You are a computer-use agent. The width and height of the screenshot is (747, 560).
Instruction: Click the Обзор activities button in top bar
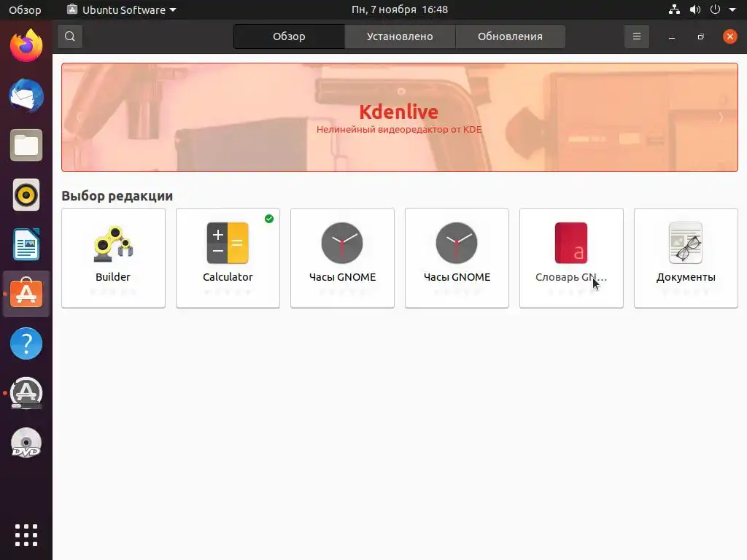coord(25,9)
